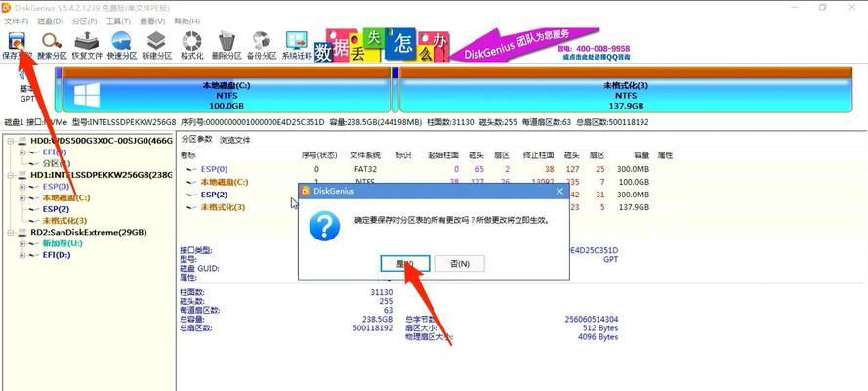Viewport: 868px width, 391px height.
Task: Open the 帮助(H) menu
Action: point(186,22)
